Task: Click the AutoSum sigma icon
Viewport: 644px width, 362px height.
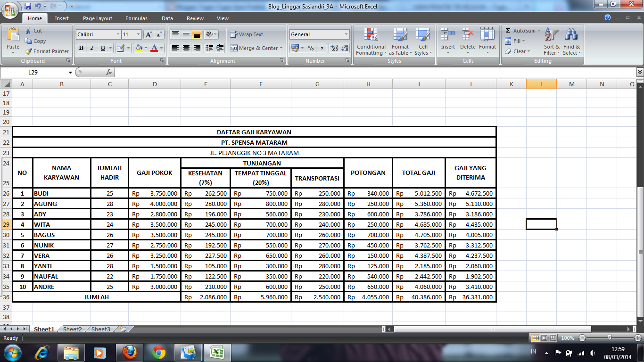Action: point(508,31)
